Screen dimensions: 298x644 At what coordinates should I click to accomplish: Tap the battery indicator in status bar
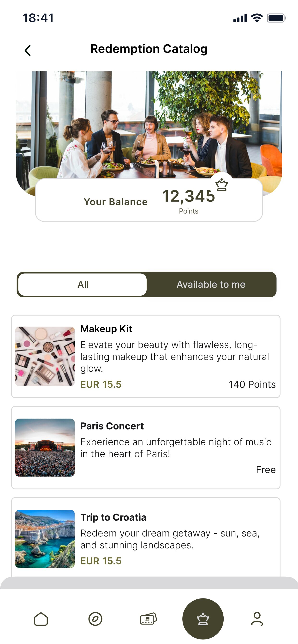point(276,18)
